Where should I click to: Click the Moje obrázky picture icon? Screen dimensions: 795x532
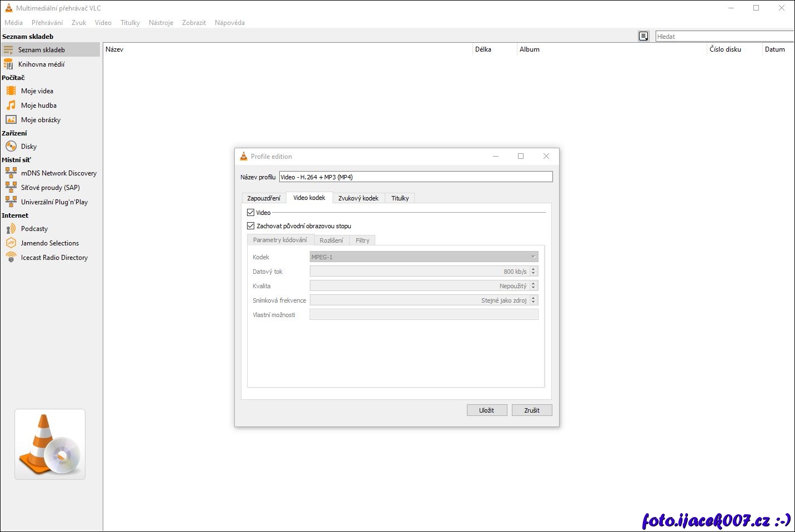11,119
